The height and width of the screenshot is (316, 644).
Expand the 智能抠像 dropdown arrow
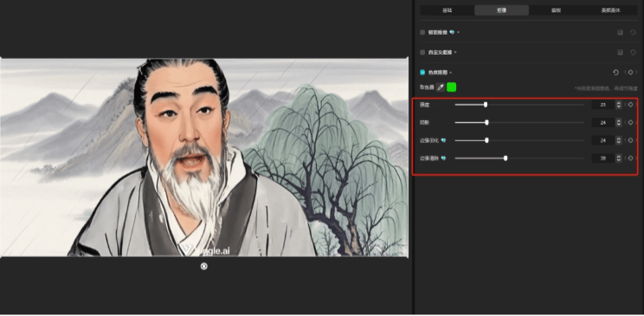point(459,32)
